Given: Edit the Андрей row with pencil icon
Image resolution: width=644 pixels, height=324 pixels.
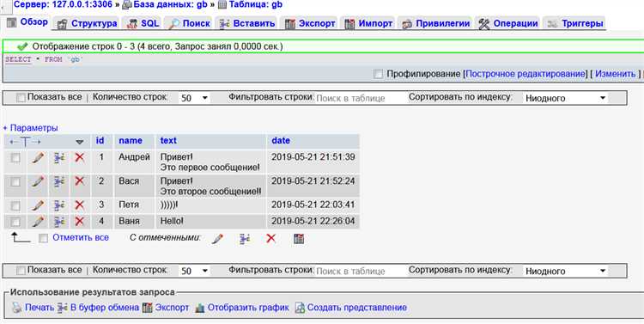Looking at the screenshot, I should tap(38, 157).
